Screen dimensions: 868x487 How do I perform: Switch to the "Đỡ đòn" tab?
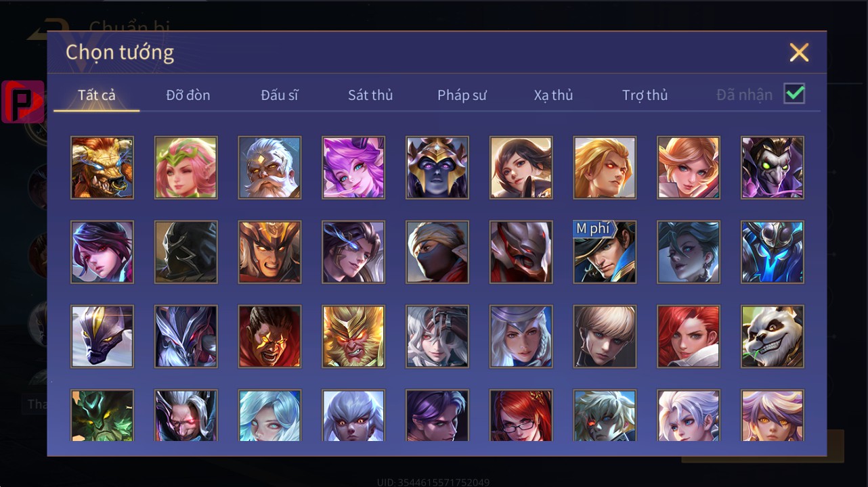(x=188, y=95)
